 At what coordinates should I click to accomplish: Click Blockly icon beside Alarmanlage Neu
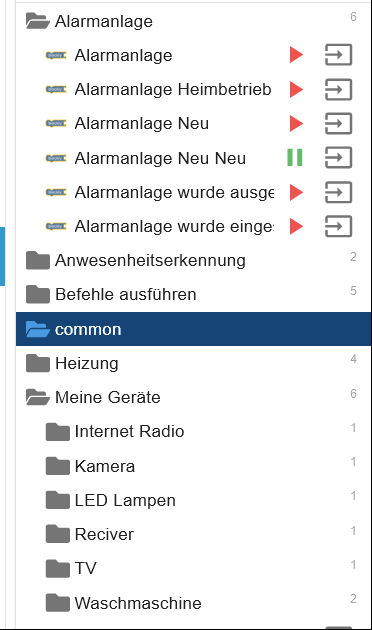coord(56,123)
